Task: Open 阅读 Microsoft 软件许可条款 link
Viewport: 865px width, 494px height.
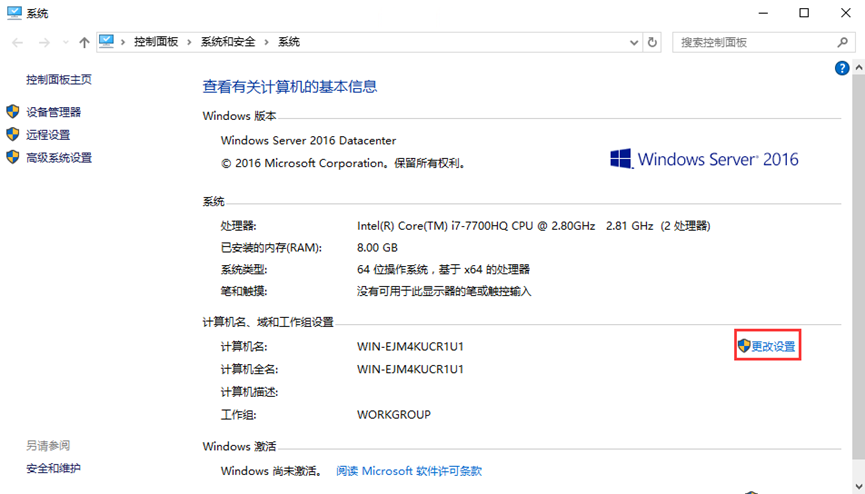Action: point(409,471)
